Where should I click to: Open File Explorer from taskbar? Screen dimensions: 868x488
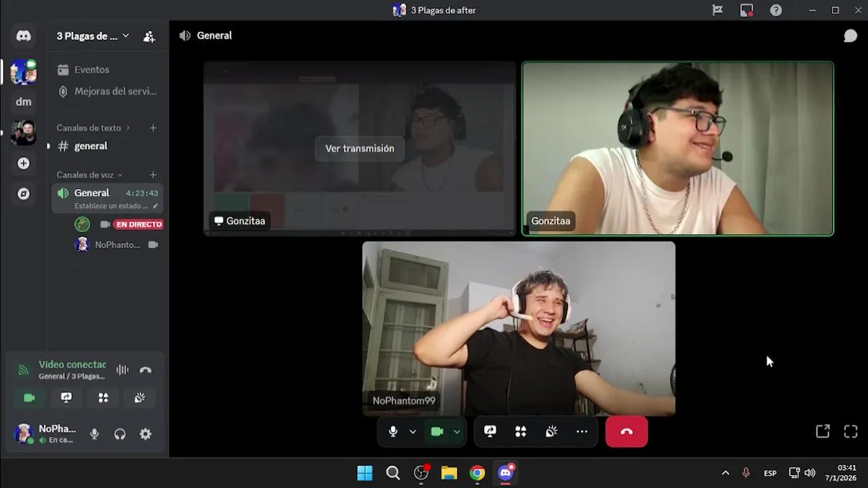[x=449, y=473]
